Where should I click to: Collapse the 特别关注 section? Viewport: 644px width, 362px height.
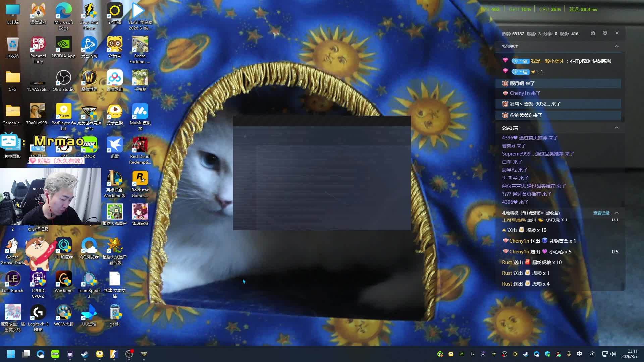(x=616, y=46)
